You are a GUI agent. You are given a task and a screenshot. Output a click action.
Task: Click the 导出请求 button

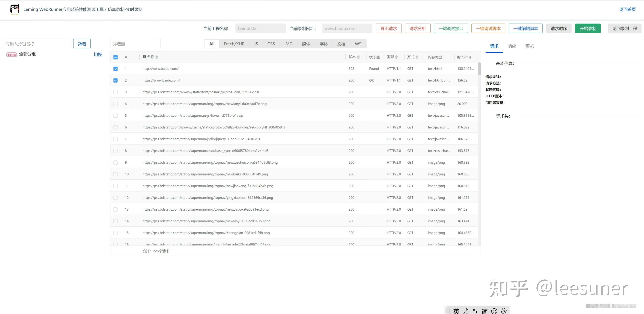[388, 29]
